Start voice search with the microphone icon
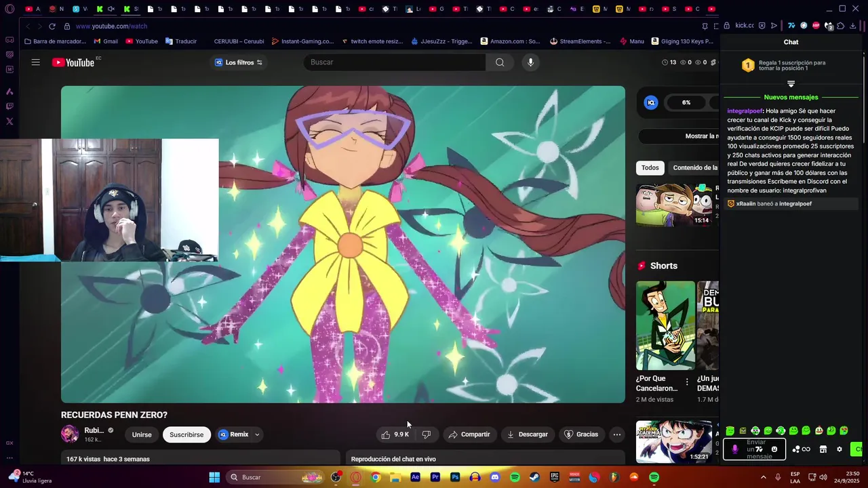This screenshot has width=868, height=488. pyautogui.click(x=530, y=62)
